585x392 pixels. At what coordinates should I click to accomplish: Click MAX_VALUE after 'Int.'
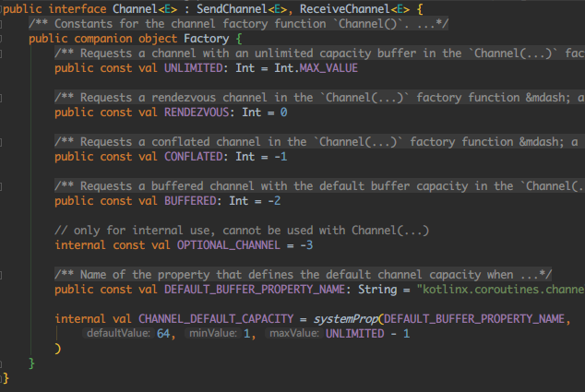point(328,68)
